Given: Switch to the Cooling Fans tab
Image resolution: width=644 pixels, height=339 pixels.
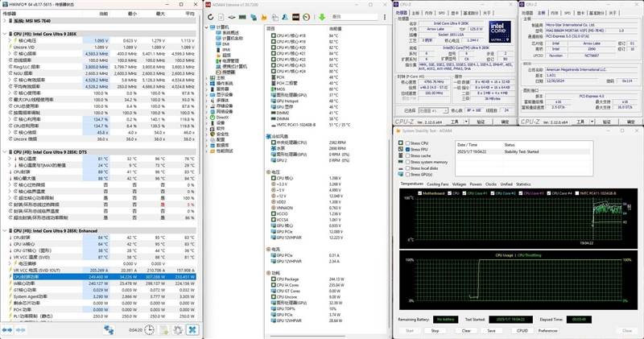Looking at the screenshot, I should tap(438, 184).
